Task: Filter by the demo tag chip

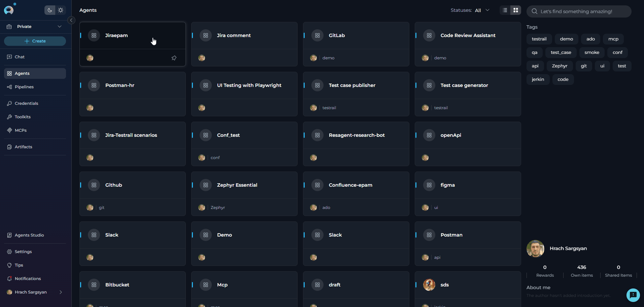Action: (x=567, y=39)
